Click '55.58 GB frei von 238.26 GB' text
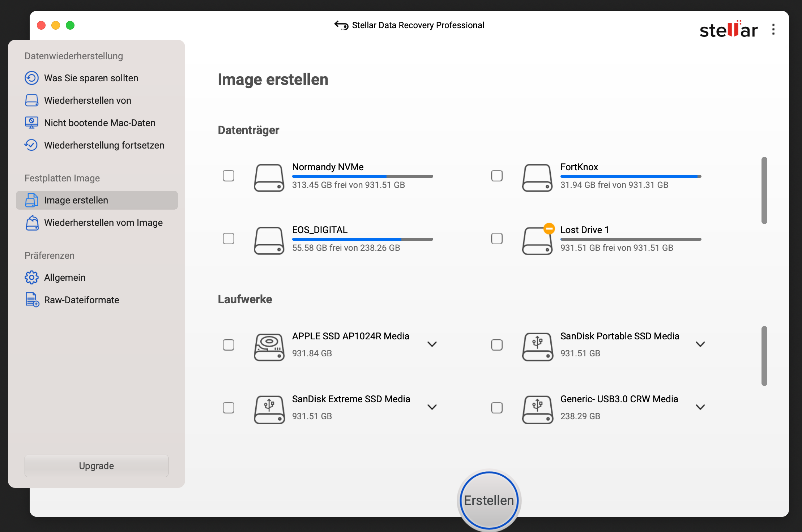802x532 pixels. [346, 248]
